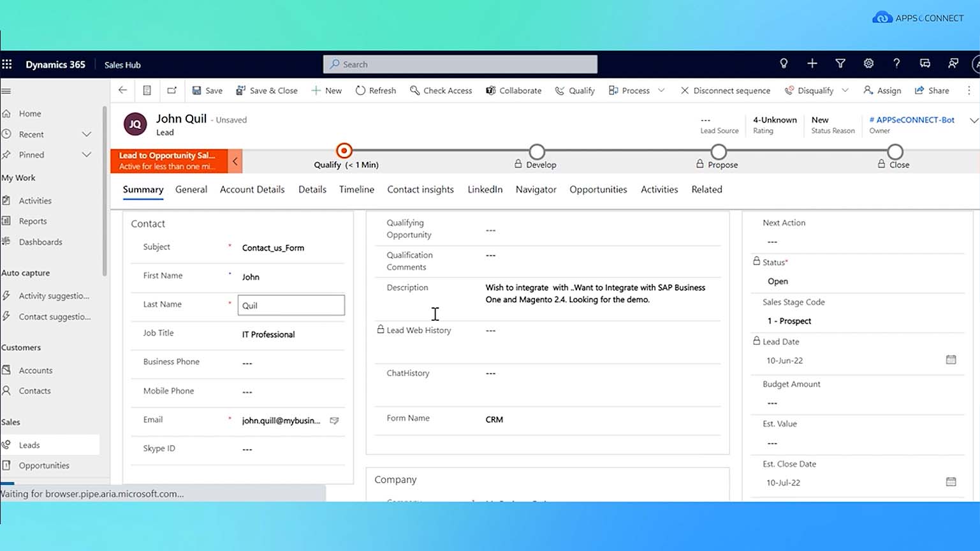Screen dimensions: 980x551
Task: Open the LinkedIn tab
Action: tap(485, 189)
